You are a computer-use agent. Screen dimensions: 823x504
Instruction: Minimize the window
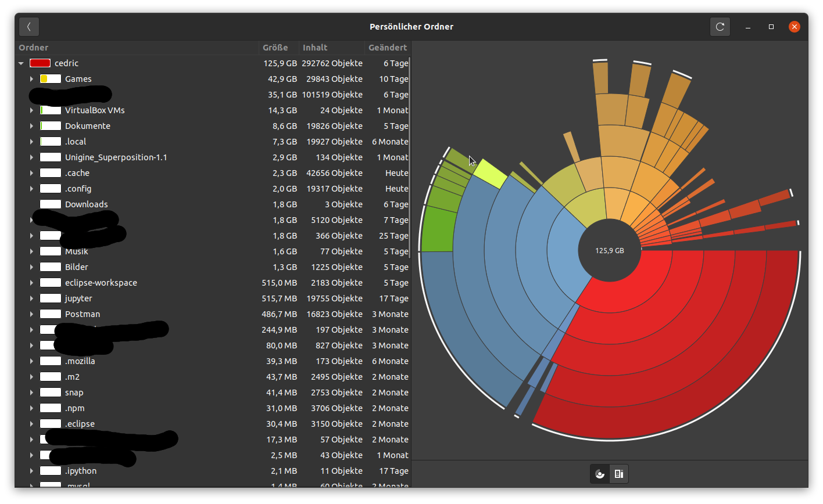[x=748, y=27]
